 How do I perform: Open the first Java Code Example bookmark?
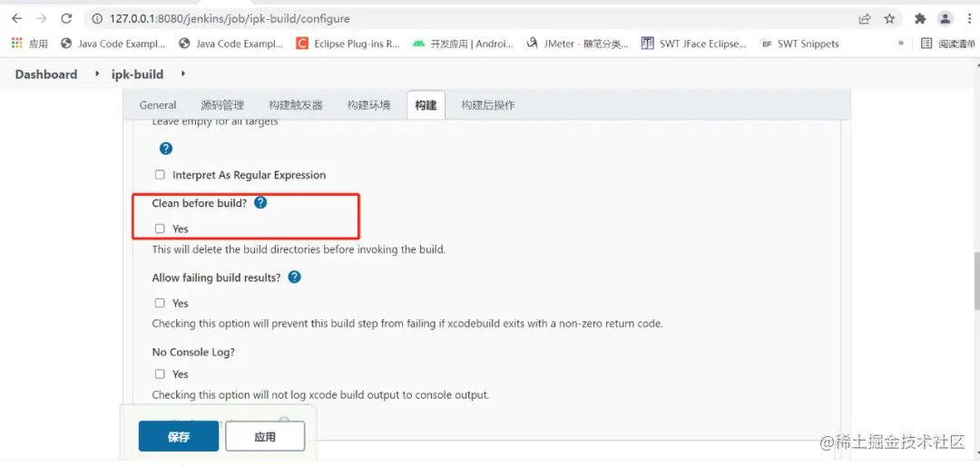tap(113, 44)
